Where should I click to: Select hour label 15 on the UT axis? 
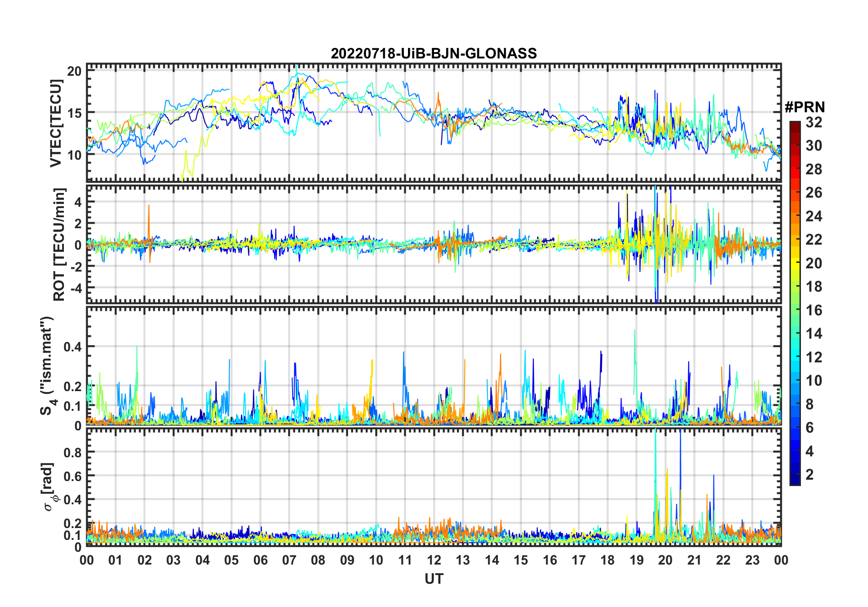pos(521,560)
